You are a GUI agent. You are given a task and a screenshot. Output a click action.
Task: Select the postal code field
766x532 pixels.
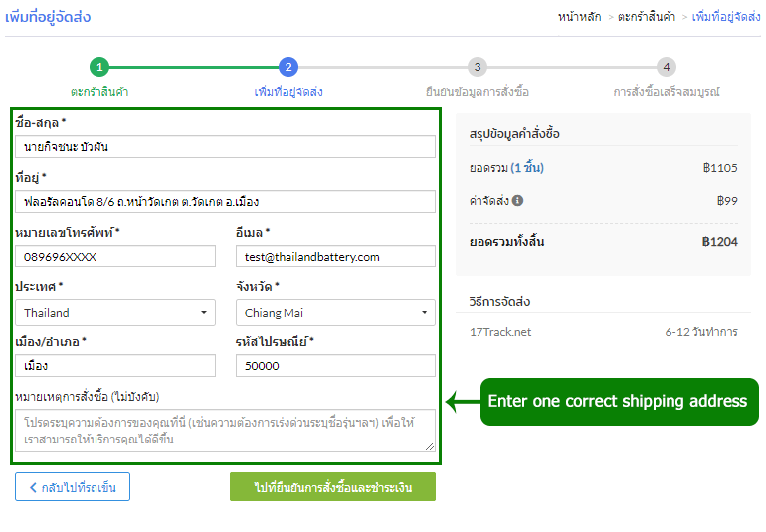tap(335, 366)
